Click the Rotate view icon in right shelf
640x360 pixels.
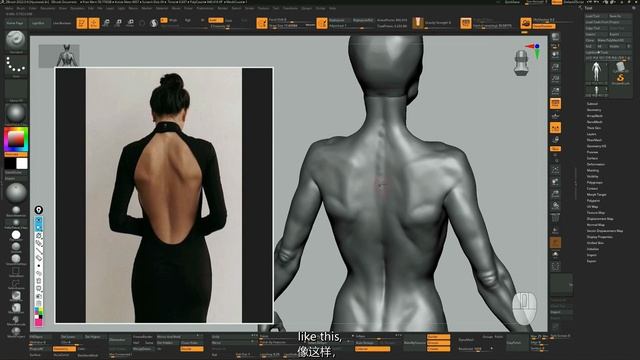pyautogui.click(x=555, y=206)
